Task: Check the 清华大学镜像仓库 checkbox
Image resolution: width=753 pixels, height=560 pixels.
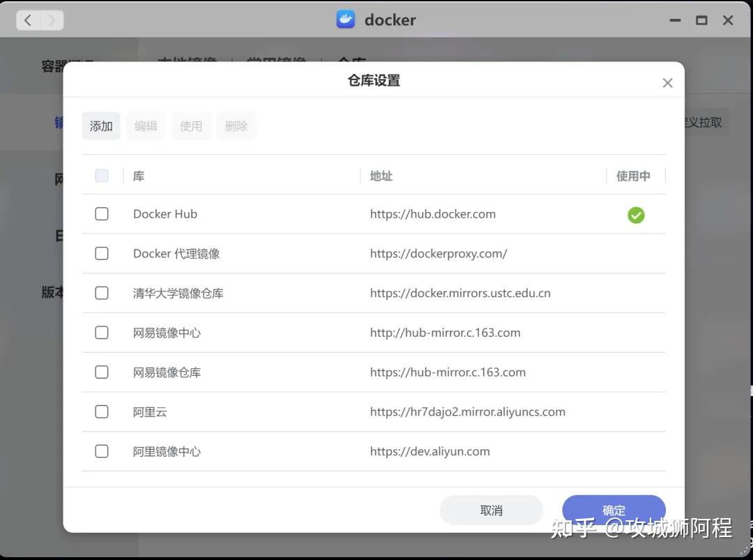Action: click(x=102, y=293)
